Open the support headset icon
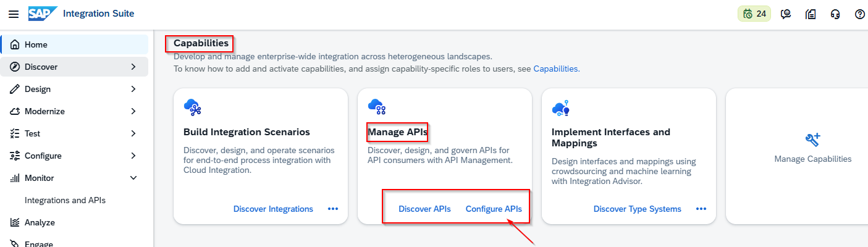The image size is (868, 247). pyautogui.click(x=835, y=14)
